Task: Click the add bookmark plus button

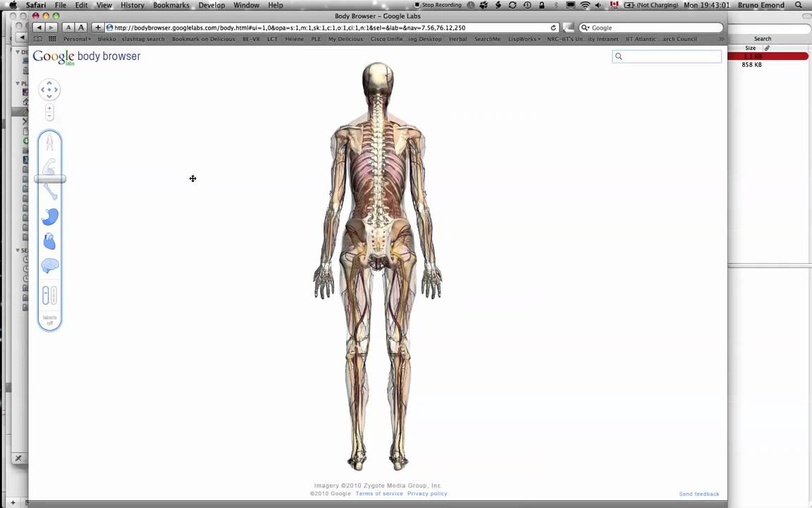Action: click(x=98, y=28)
